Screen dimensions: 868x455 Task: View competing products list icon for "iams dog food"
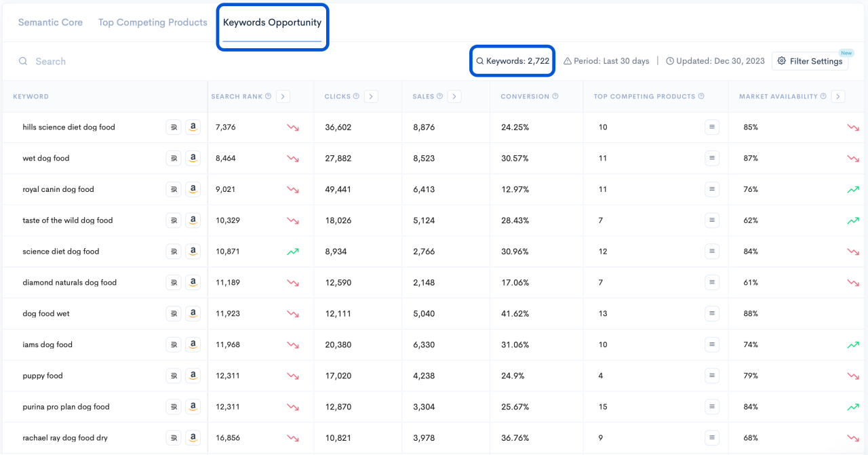click(x=711, y=344)
